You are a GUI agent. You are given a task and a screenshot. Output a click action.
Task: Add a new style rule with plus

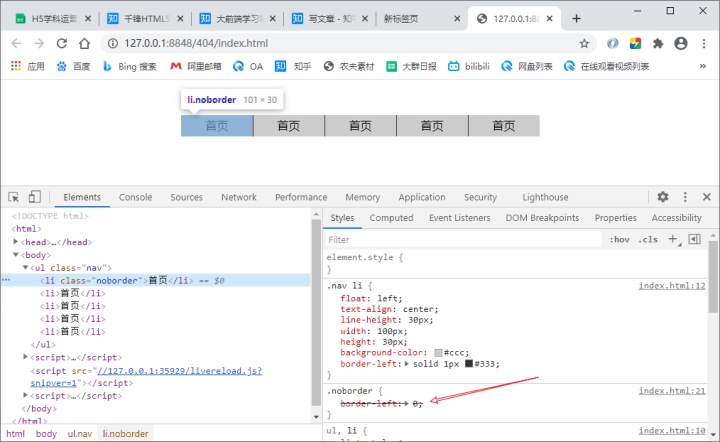pyautogui.click(x=673, y=239)
